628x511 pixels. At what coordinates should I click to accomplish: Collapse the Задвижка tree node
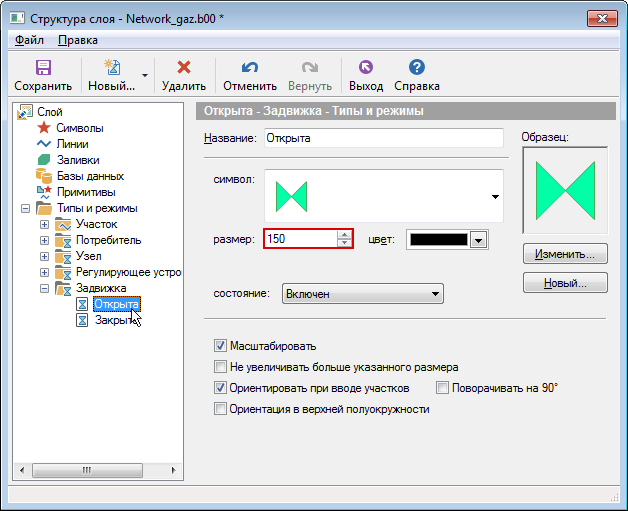point(44,289)
